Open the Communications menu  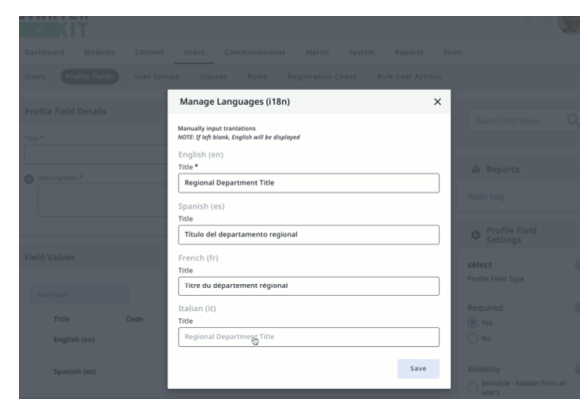click(x=255, y=52)
